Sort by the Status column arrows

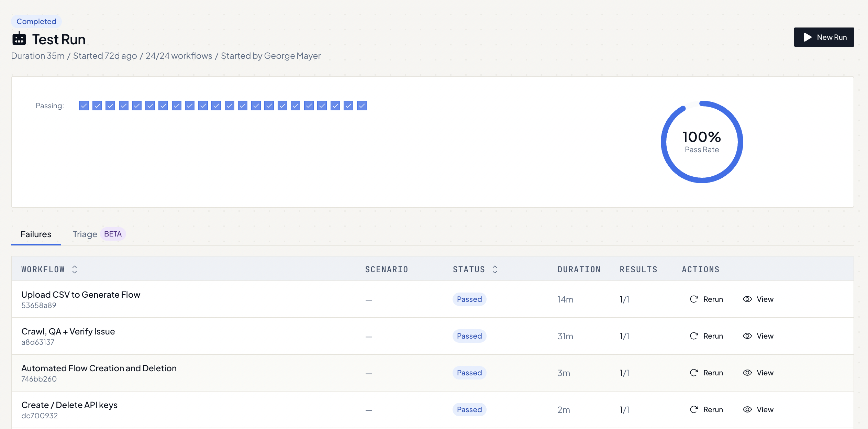[x=495, y=269]
